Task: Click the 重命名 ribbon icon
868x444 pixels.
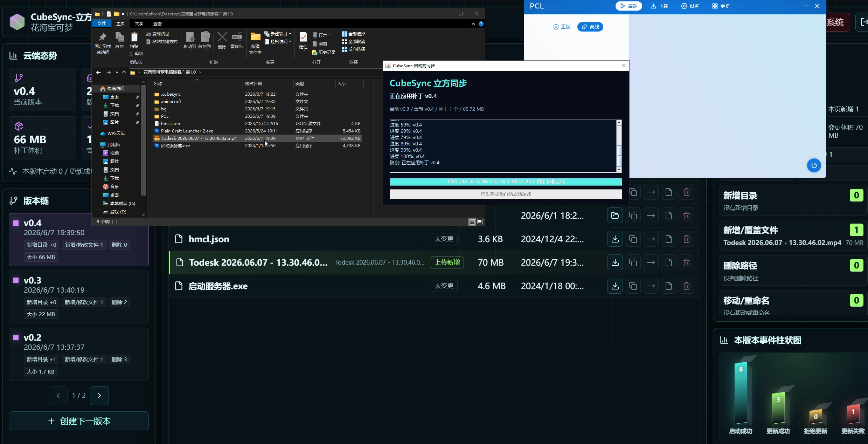Action: [x=237, y=41]
